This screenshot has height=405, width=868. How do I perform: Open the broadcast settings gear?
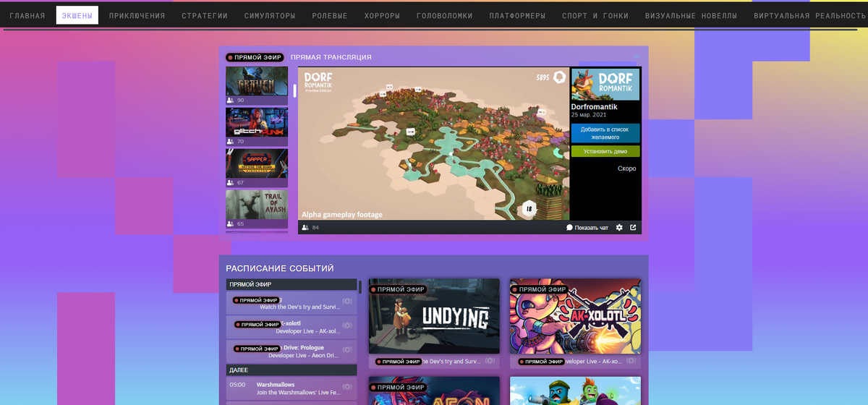coord(619,227)
